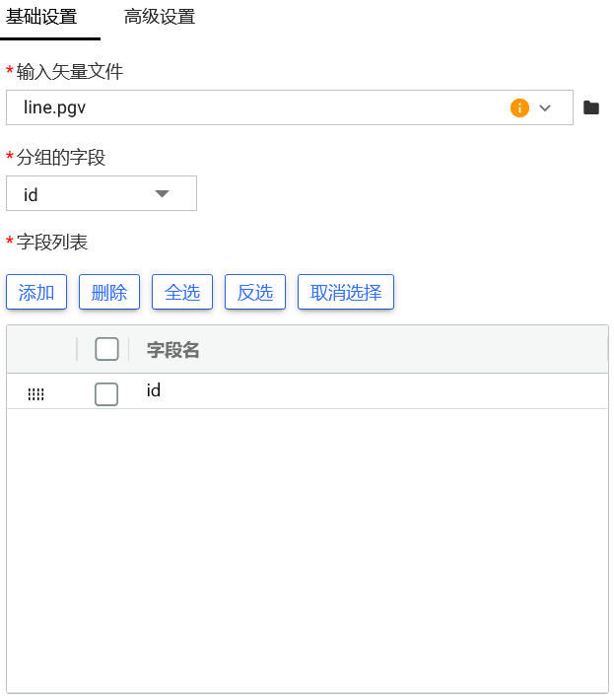The height and width of the screenshot is (700, 614).
Task: Click the 全选 button
Action: (182, 292)
